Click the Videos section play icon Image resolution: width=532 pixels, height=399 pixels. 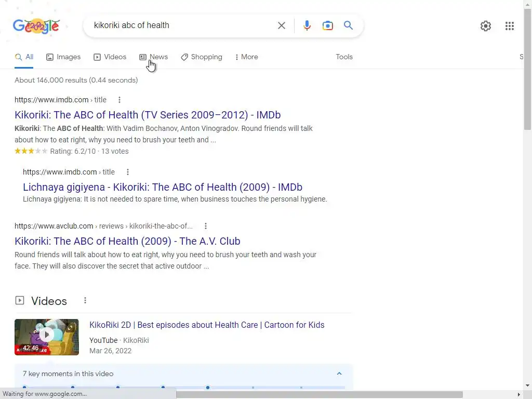[20, 300]
